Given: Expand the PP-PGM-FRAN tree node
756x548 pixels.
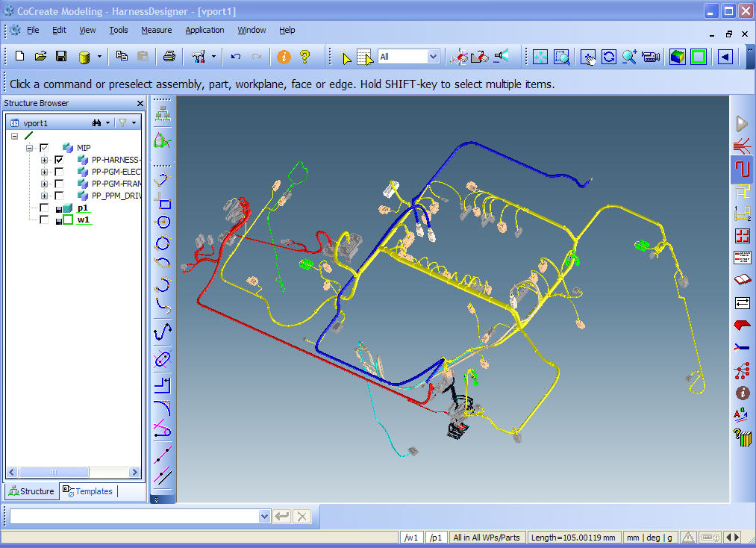Looking at the screenshot, I should [44, 184].
